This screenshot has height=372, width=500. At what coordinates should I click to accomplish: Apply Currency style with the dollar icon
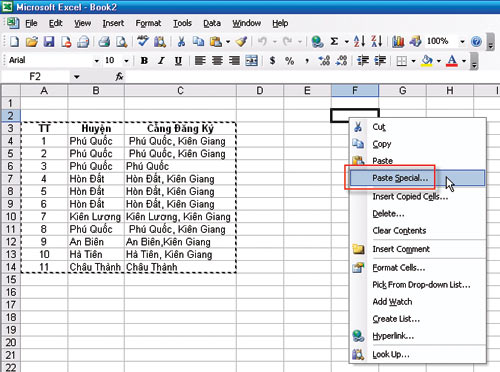272,61
